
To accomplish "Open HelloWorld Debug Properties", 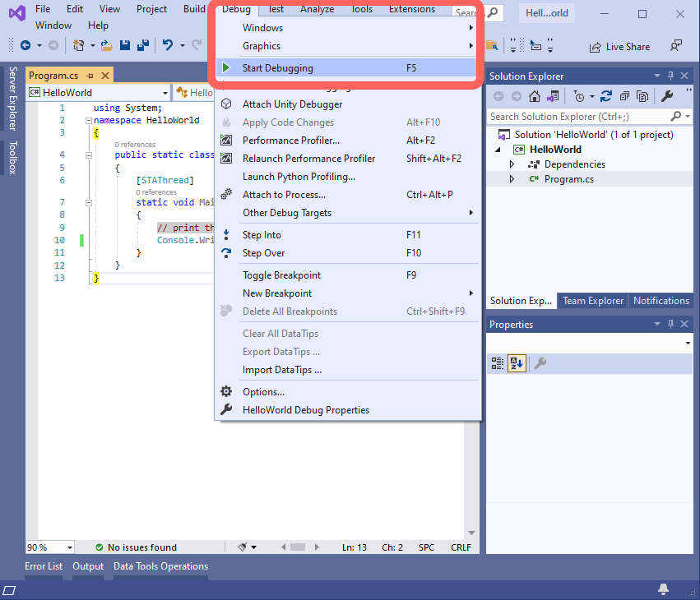I will click(x=348, y=410).
